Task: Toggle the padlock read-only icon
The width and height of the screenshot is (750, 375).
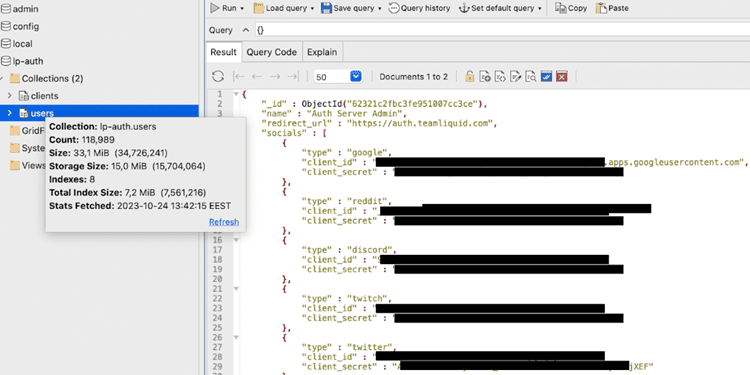Action: pyautogui.click(x=470, y=77)
